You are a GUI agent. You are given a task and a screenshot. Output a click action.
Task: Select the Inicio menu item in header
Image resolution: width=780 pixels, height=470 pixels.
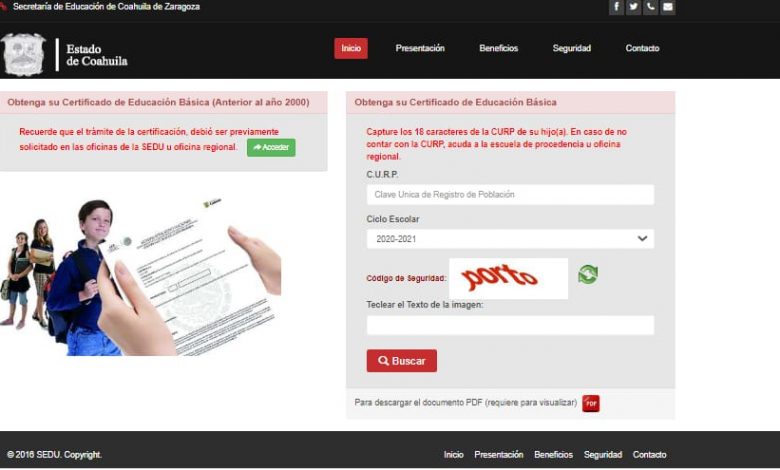(351, 48)
